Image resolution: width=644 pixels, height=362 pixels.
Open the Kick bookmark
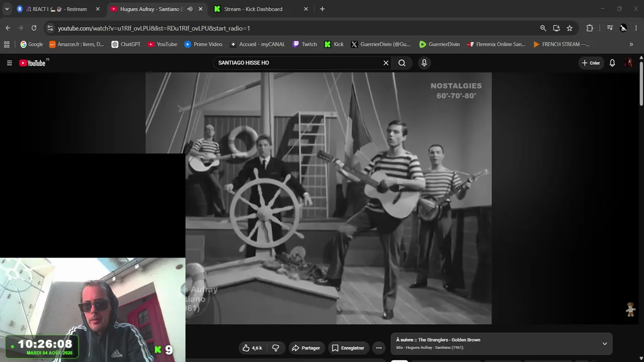(334, 44)
